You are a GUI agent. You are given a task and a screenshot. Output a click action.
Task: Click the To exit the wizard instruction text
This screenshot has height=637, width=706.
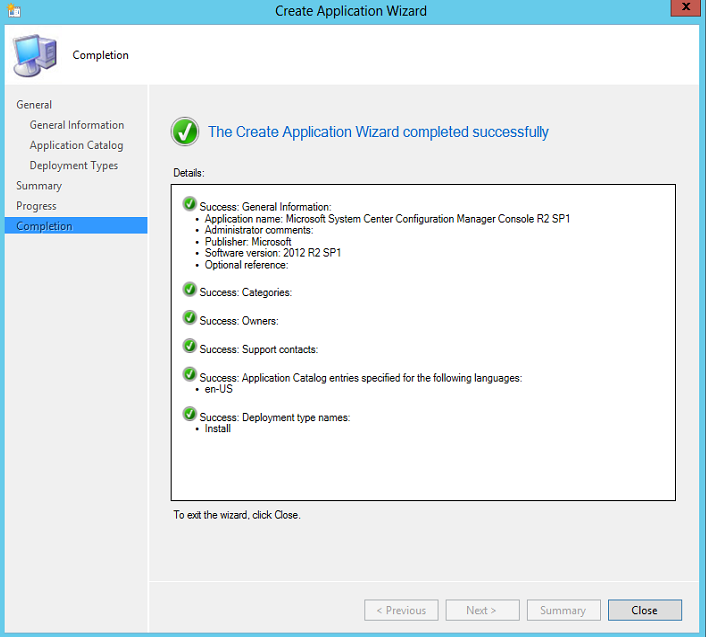tap(237, 515)
